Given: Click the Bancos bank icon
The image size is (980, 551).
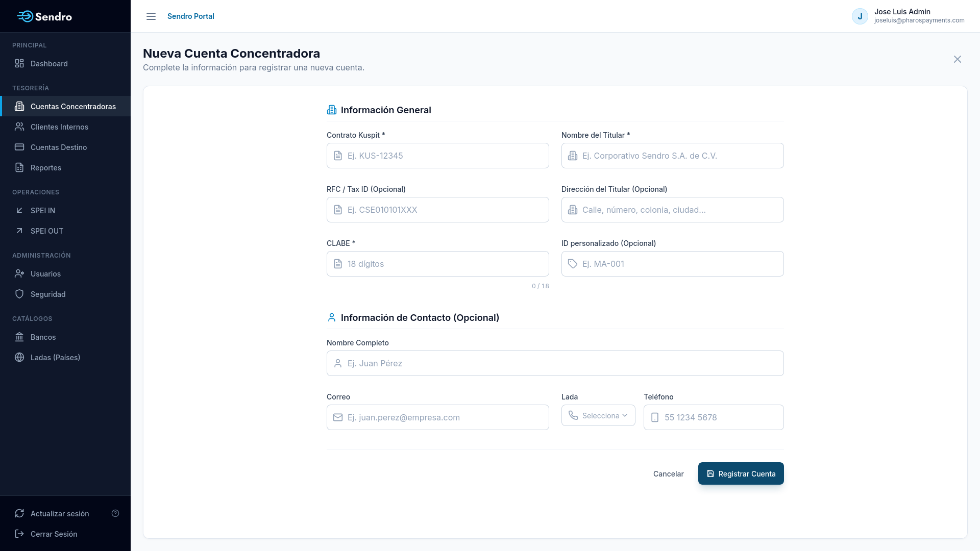Looking at the screenshot, I should 19,337.
